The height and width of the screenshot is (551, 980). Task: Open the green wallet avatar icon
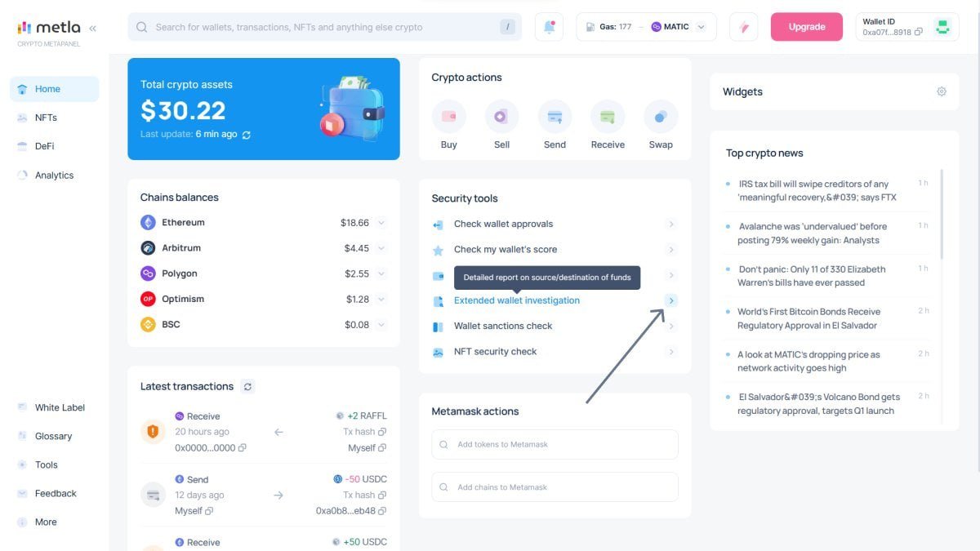click(x=942, y=27)
